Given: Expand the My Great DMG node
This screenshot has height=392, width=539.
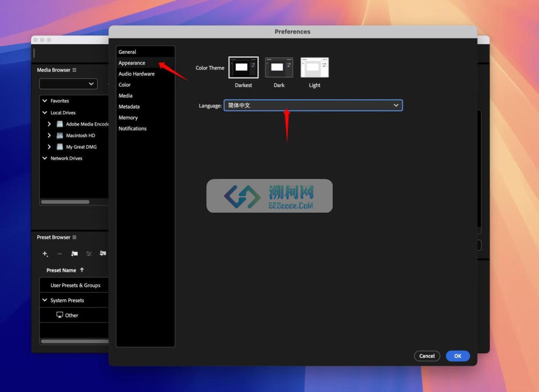Looking at the screenshot, I should pos(49,147).
